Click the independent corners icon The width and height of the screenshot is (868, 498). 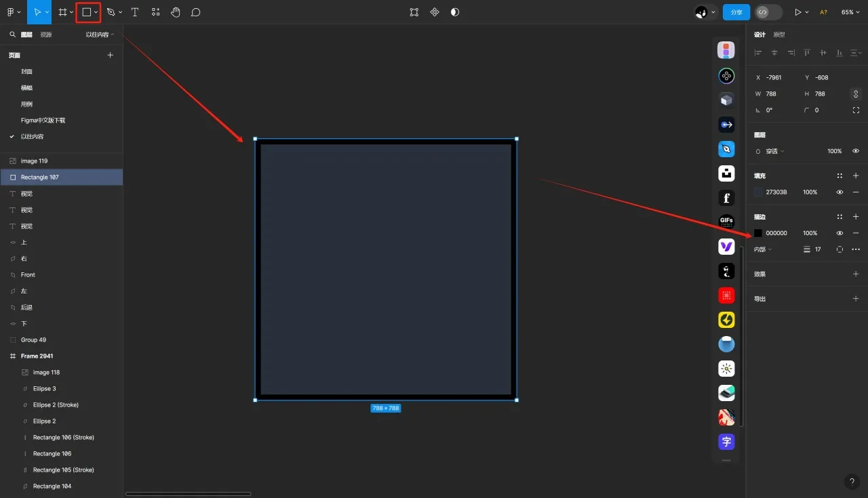tap(856, 110)
